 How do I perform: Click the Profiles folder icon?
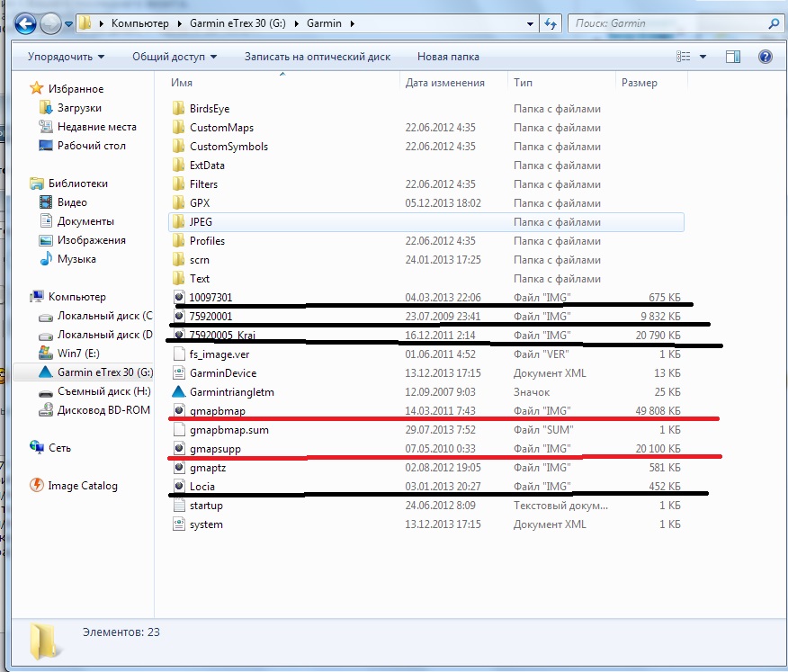point(178,241)
